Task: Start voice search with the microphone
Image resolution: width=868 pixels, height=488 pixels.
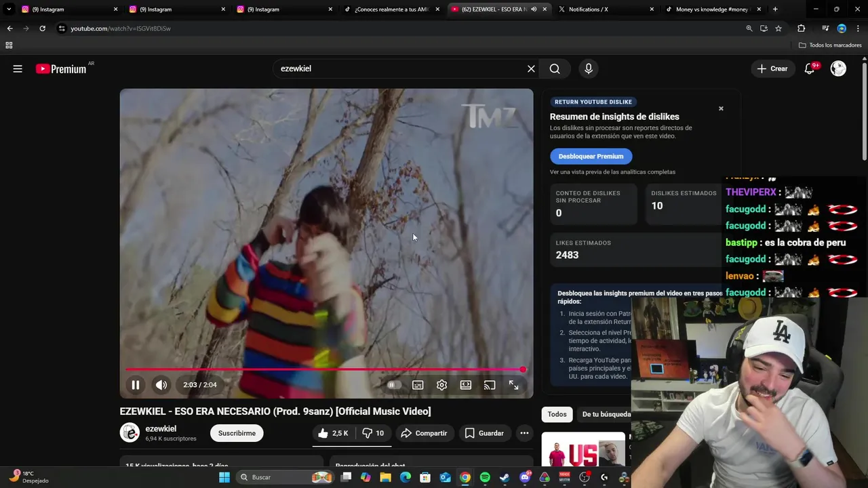Action: 589,68
